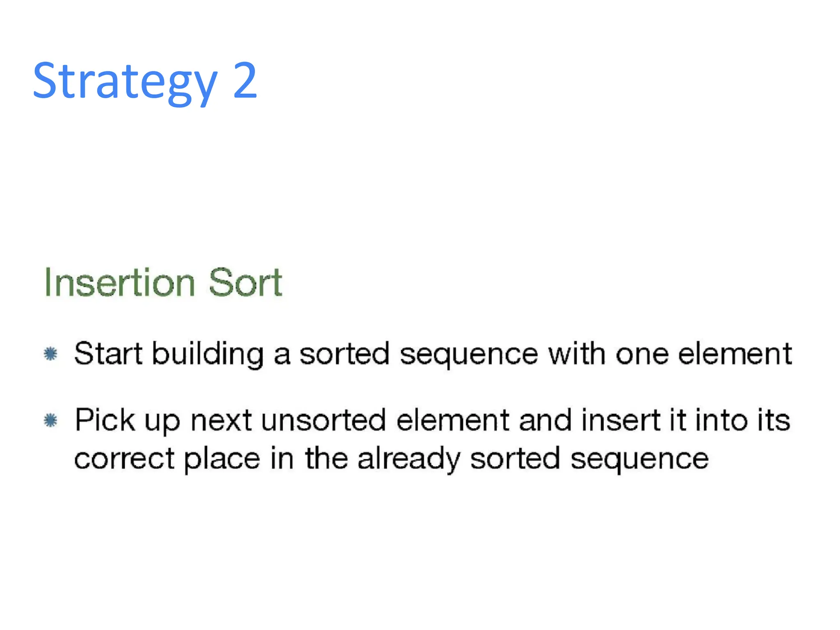
Task: Click the word "already" on the last line
Action: (x=409, y=459)
